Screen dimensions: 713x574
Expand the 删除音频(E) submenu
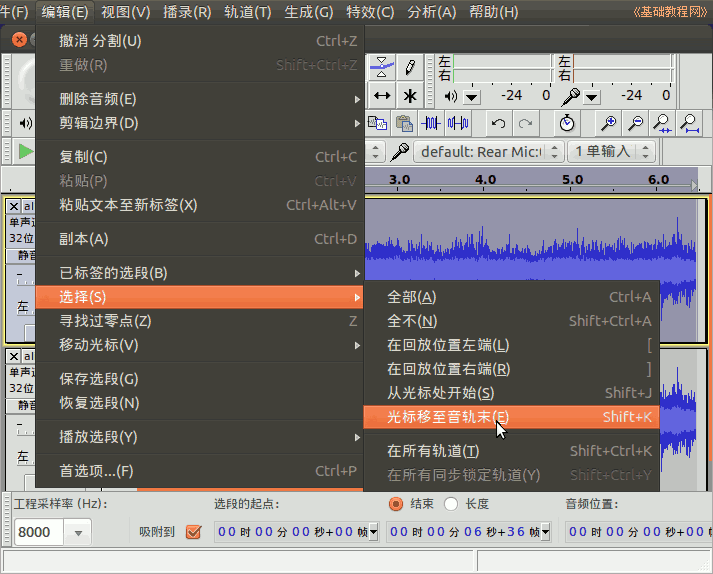tap(200, 99)
